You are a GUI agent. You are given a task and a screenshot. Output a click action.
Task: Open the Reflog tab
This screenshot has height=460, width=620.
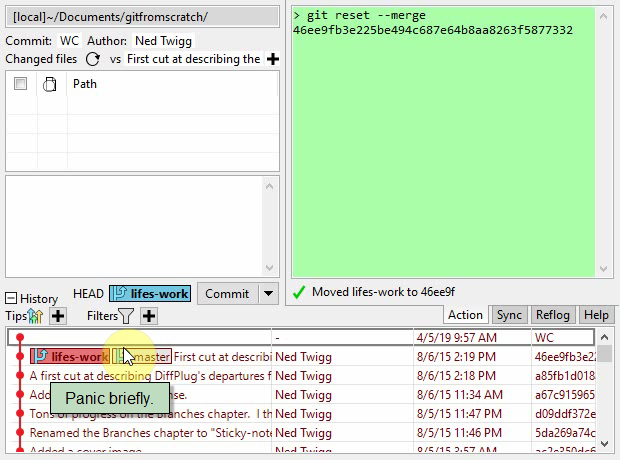tap(553, 315)
